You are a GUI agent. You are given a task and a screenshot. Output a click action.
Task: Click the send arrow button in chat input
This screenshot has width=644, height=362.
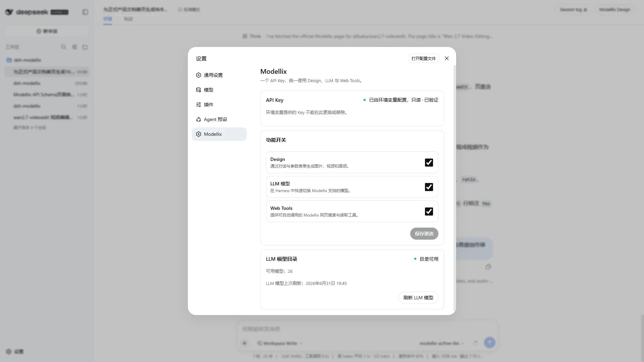pyautogui.click(x=489, y=343)
